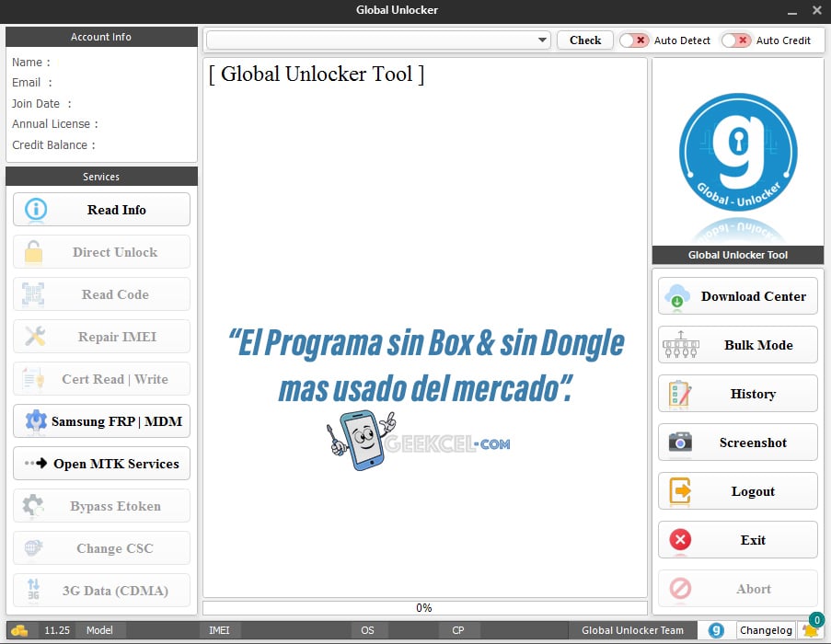Image resolution: width=831 pixels, height=644 pixels.
Task: Click the Read Info label
Action: click(x=117, y=210)
